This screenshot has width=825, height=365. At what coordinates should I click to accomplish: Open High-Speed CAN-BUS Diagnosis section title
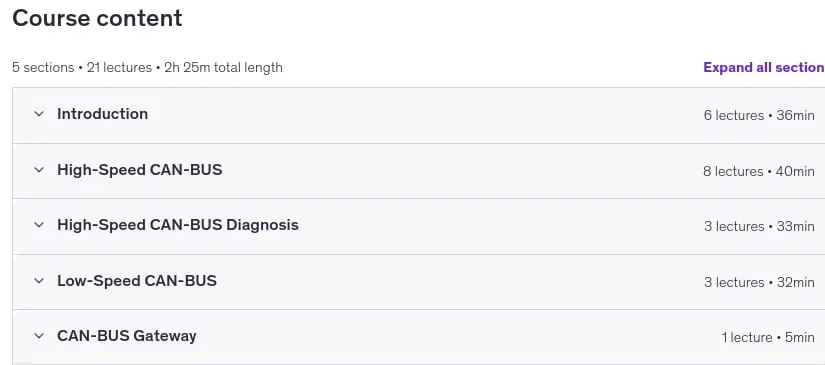click(178, 225)
